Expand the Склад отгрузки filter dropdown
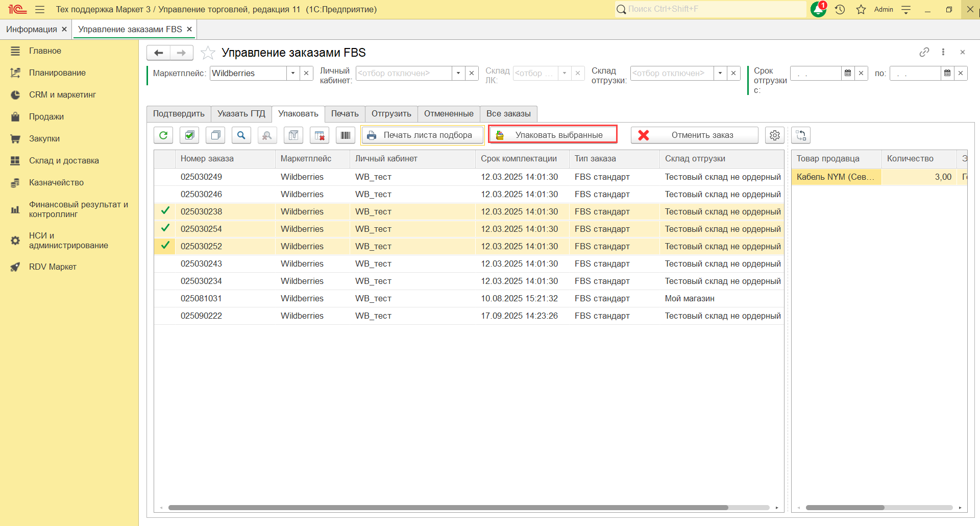Image resolution: width=980 pixels, height=526 pixels. click(720, 74)
